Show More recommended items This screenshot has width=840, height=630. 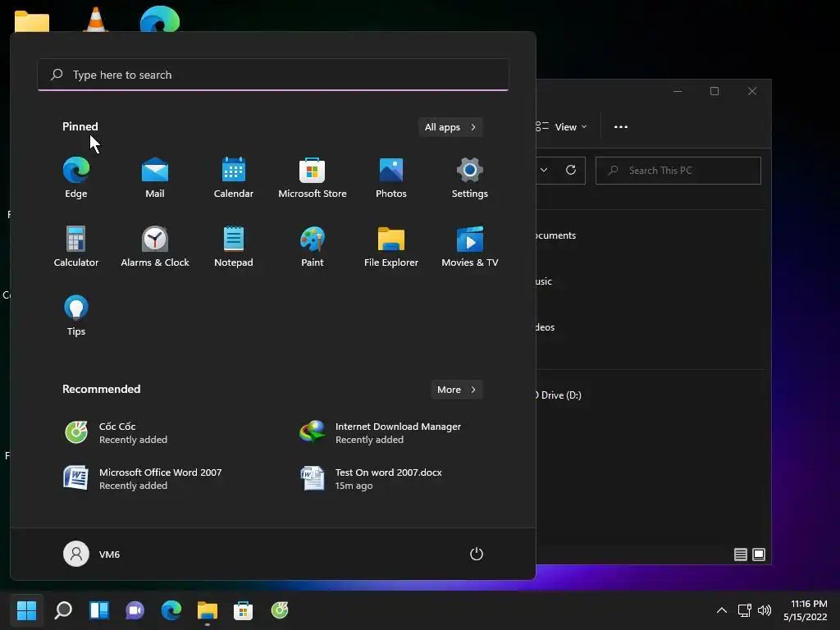click(x=456, y=390)
